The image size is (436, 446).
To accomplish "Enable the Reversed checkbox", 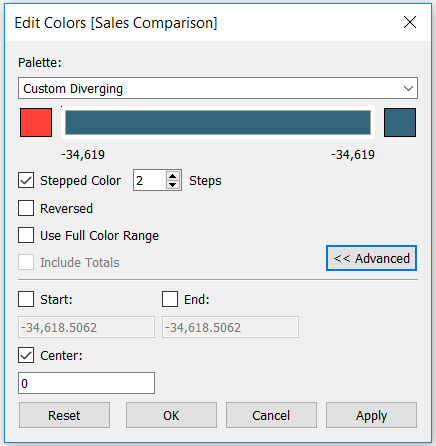I will pos(26,208).
